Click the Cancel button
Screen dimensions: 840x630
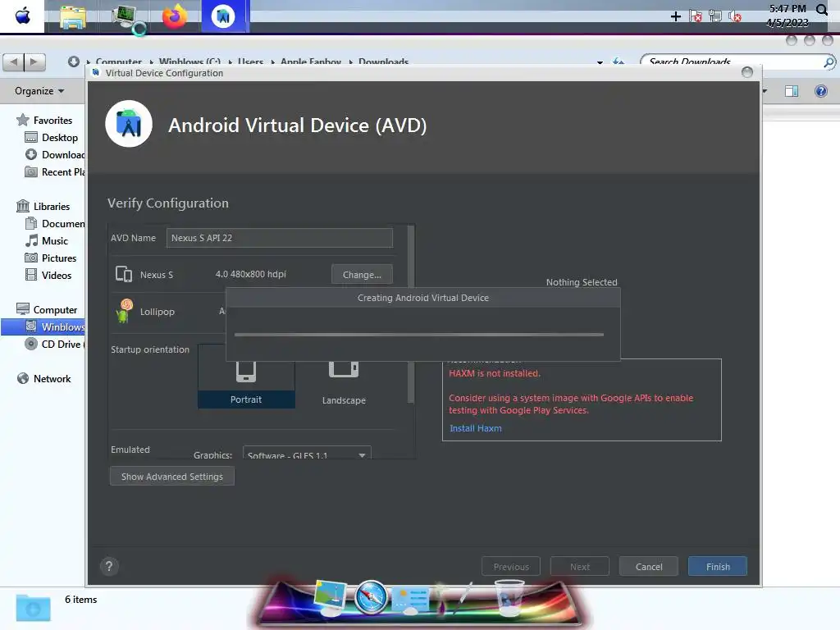coord(649,566)
